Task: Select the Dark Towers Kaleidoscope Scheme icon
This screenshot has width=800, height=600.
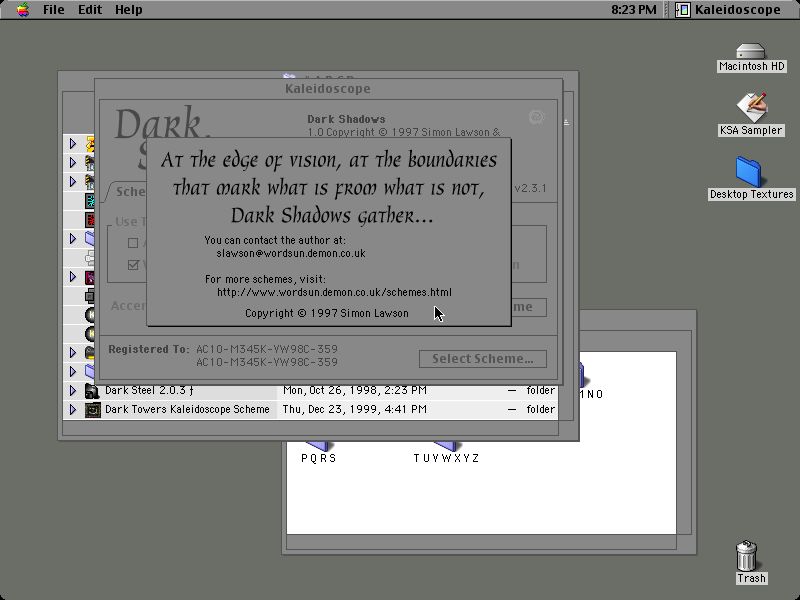Action: 92,410
